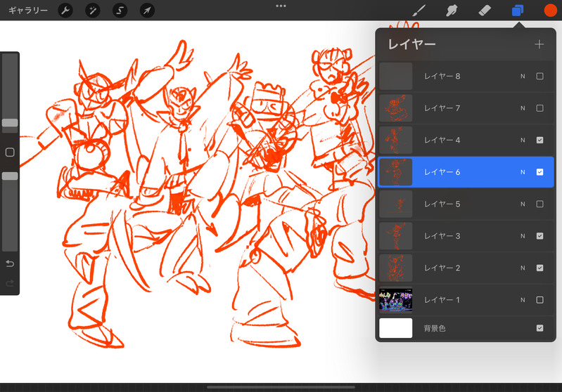This screenshot has width=562, height=392.
Task: Select the レイヤー 1 layer name
Action: pos(442,300)
